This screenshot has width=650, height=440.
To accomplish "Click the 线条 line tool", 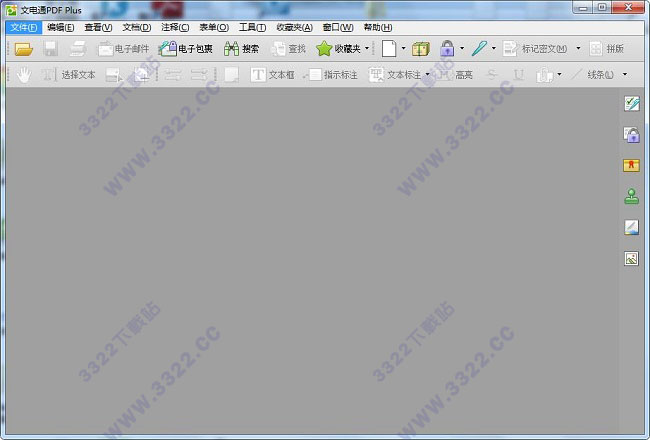I will [x=593, y=75].
